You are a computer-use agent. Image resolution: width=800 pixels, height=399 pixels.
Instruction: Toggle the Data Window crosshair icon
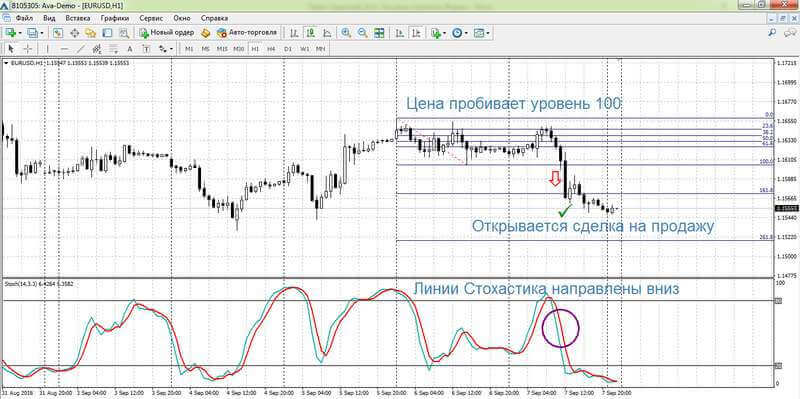tap(74, 33)
